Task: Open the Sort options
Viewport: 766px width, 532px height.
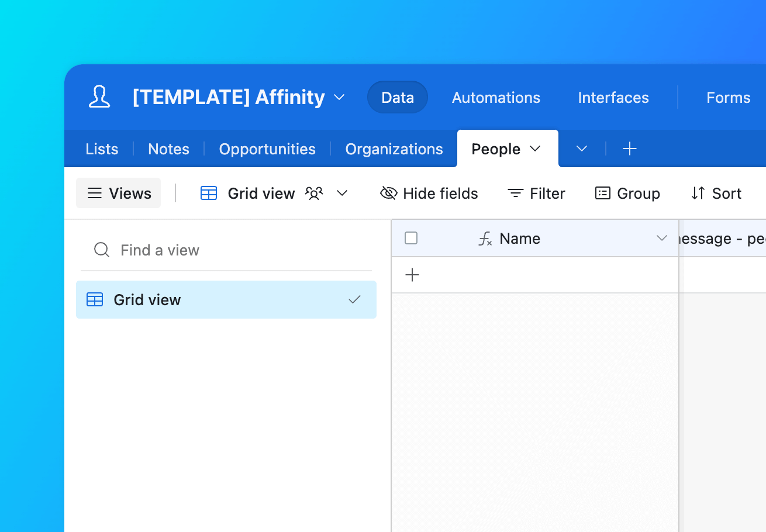Action: point(716,194)
